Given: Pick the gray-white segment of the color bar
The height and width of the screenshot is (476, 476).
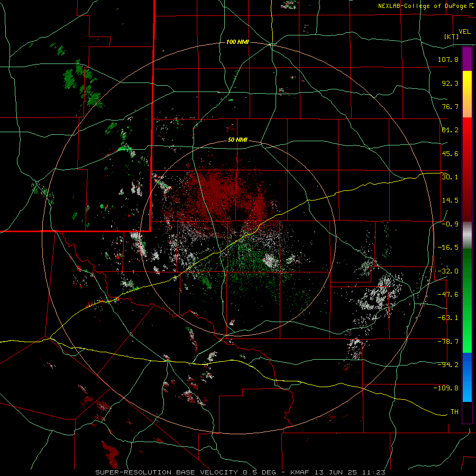Looking at the screenshot, I should (x=467, y=235).
